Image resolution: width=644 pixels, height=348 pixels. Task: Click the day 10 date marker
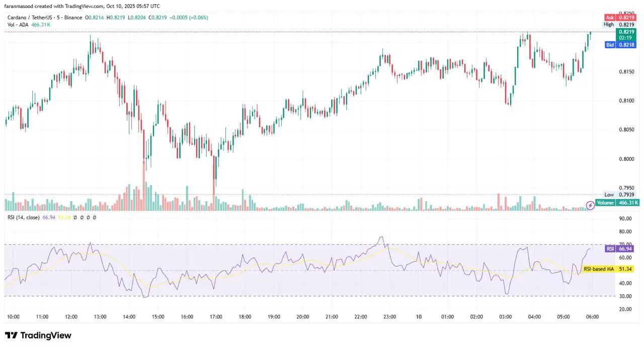click(x=419, y=317)
